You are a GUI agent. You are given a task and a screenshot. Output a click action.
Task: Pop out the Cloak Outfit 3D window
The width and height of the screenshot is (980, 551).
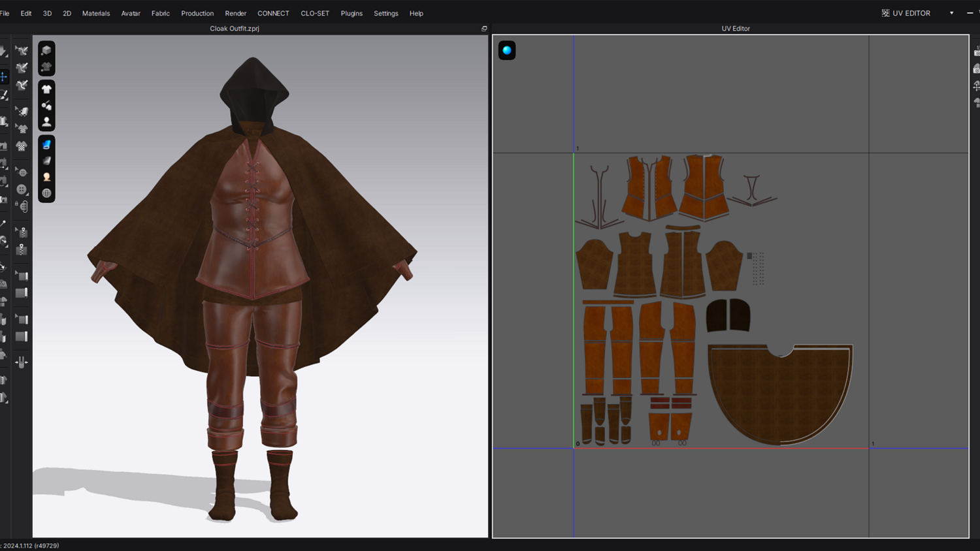484,29
